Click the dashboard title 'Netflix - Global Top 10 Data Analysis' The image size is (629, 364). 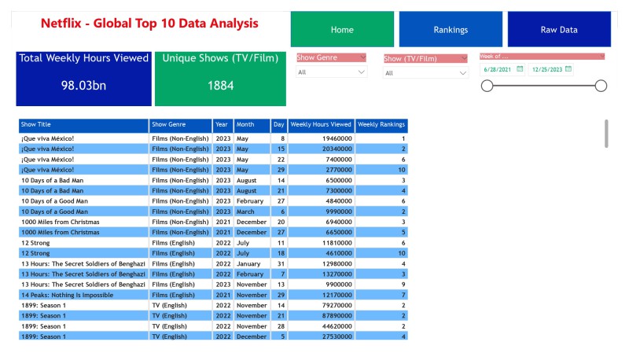click(x=149, y=24)
